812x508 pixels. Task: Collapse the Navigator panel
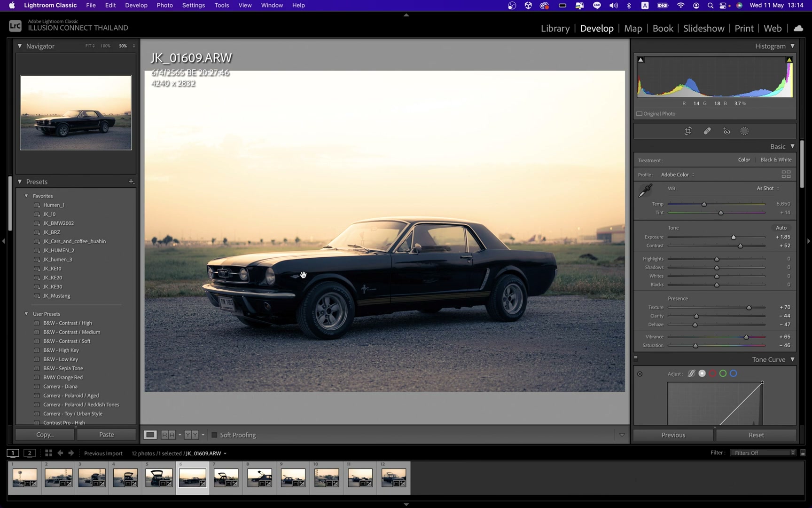pyautogui.click(x=20, y=46)
